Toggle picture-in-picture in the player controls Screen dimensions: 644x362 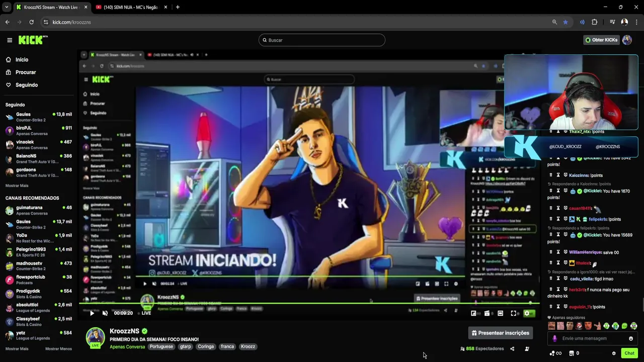pyautogui.click(x=473, y=313)
